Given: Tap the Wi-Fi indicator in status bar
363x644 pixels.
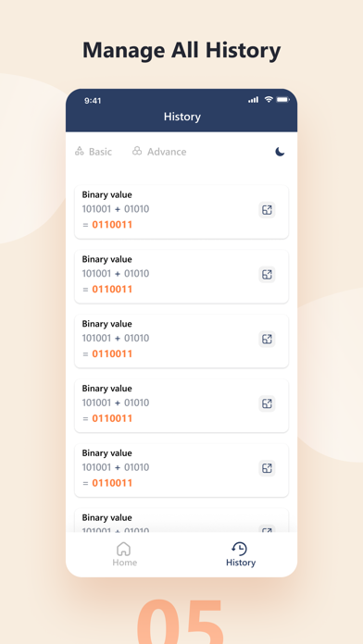Looking at the screenshot, I should (x=269, y=99).
